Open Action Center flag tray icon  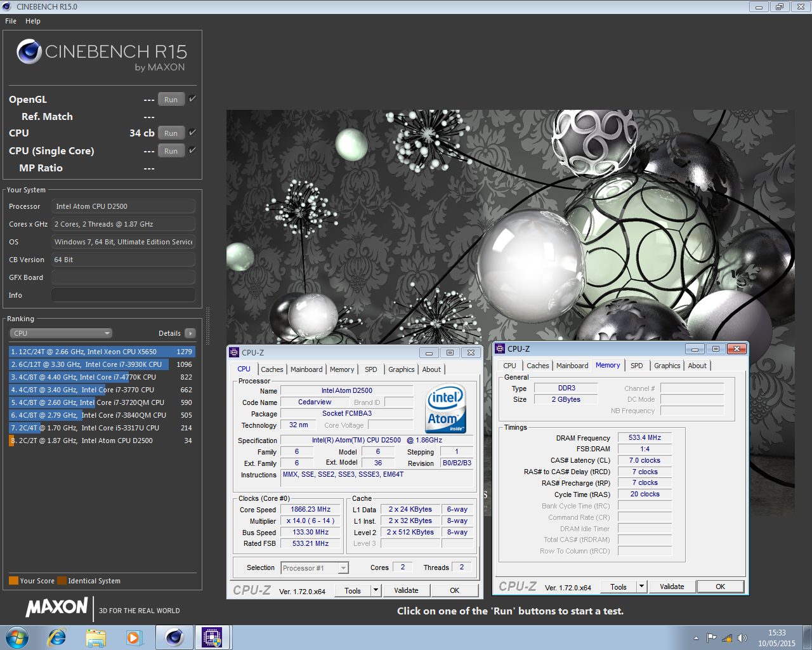tap(711, 638)
